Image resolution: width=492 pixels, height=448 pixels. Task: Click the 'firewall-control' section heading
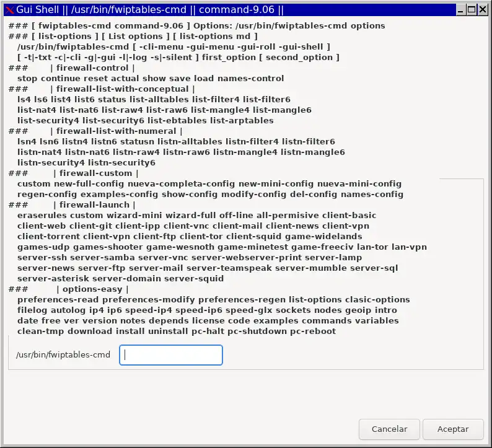tap(92, 68)
